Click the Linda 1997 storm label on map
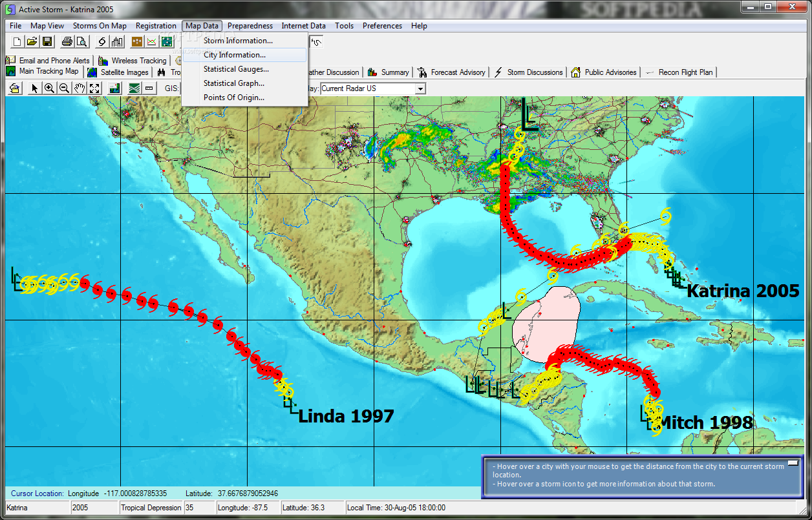 point(346,416)
